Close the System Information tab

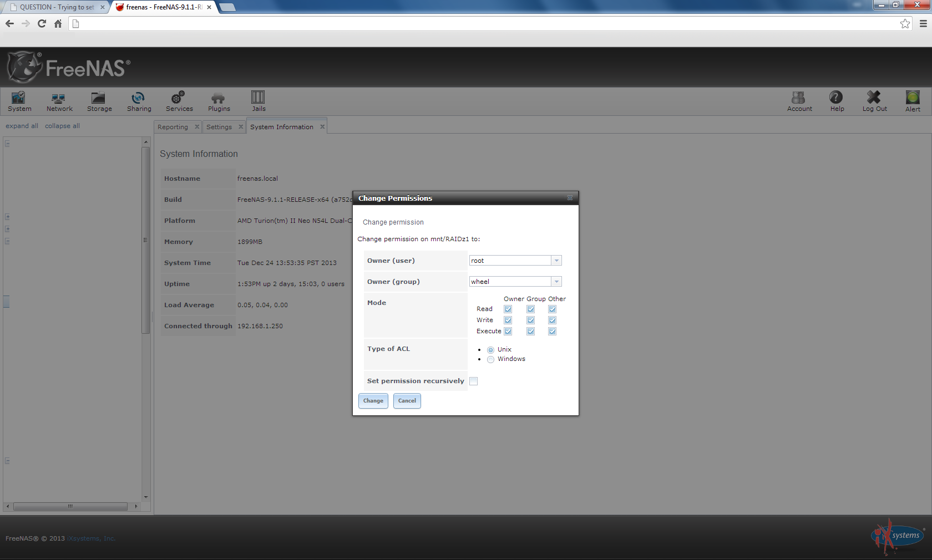pyautogui.click(x=322, y=127)
